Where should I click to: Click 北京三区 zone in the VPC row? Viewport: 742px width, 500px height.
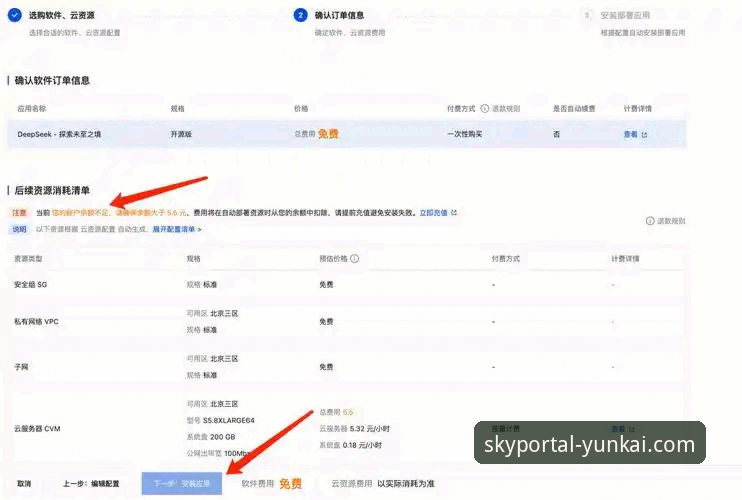pos(224,313)
